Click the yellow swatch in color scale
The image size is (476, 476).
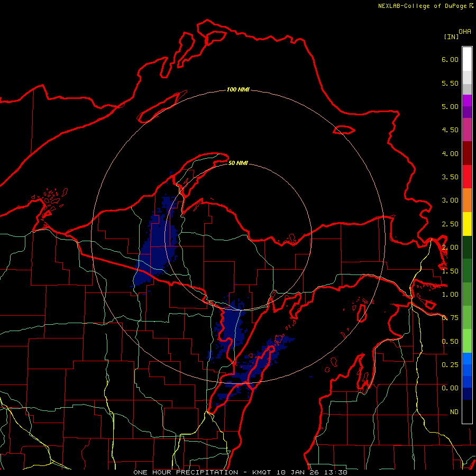point(467,224)
